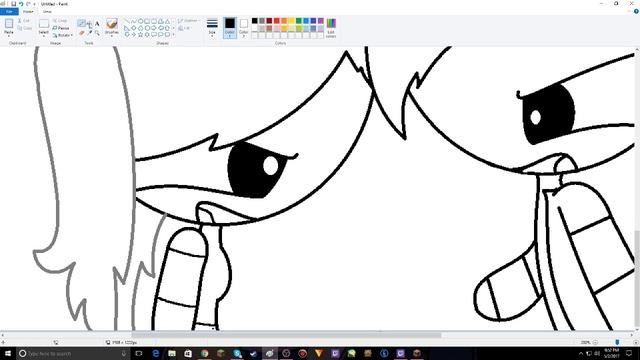Click the zoom out minus button
Image resolution: width=640 pixels, height=360 pixels.
[596, 342]
